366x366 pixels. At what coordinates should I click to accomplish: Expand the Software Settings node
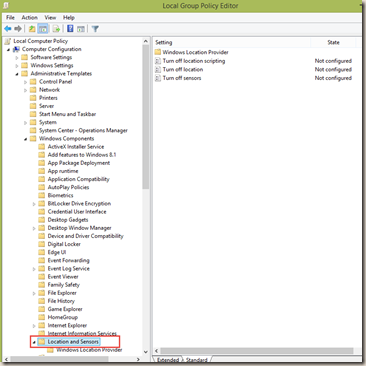click(x=17, y=58)
